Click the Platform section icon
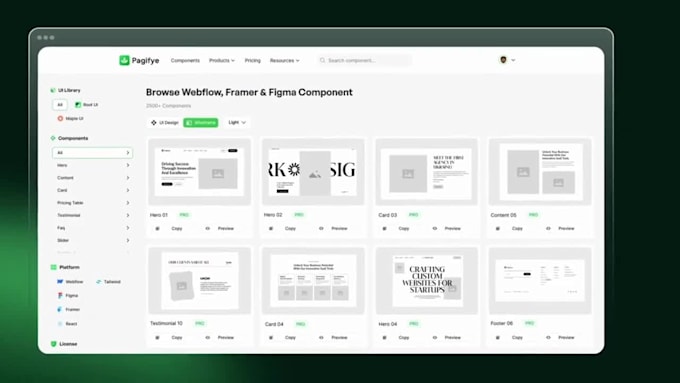 point(53,267)
